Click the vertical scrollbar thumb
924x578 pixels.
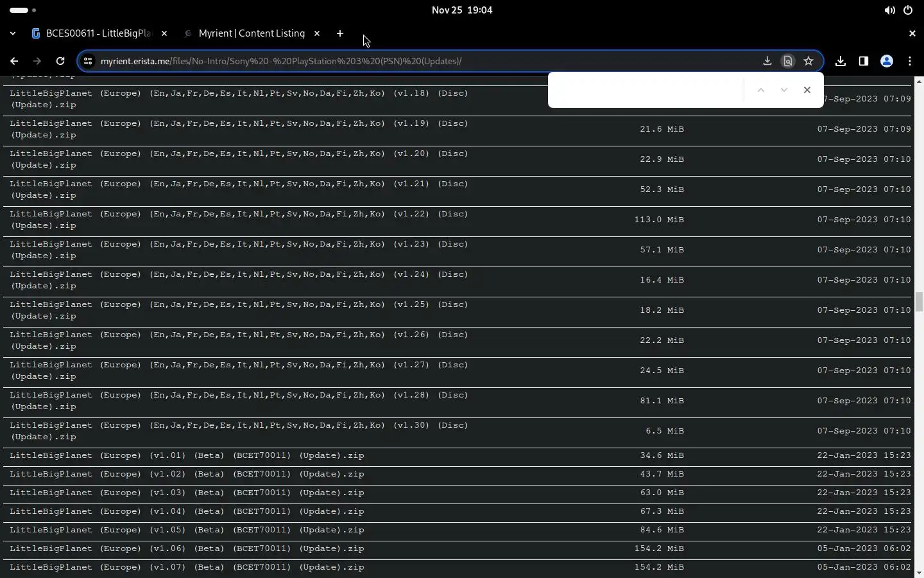(919, 301)
